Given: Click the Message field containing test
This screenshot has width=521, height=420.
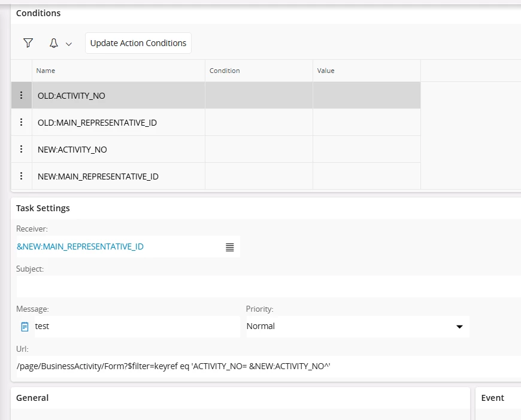Looking at the screenshot, I should pos(137,327).
